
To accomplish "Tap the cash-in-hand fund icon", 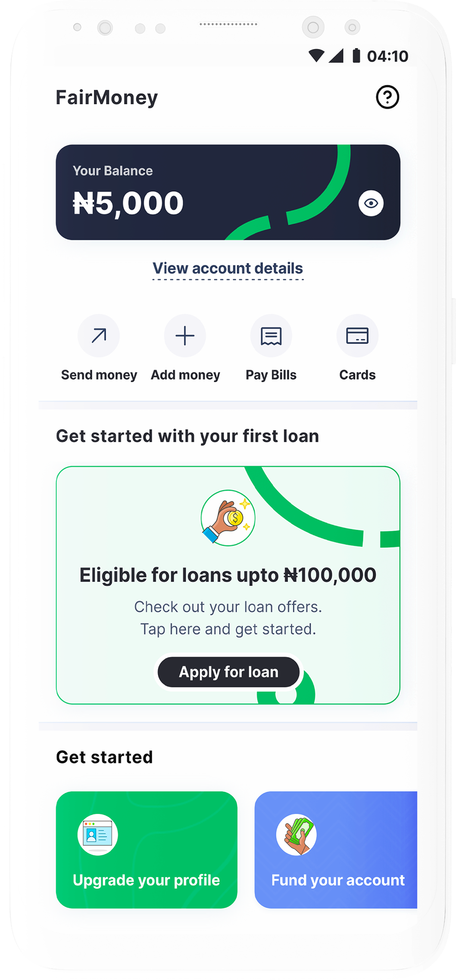I will point(297,834).
